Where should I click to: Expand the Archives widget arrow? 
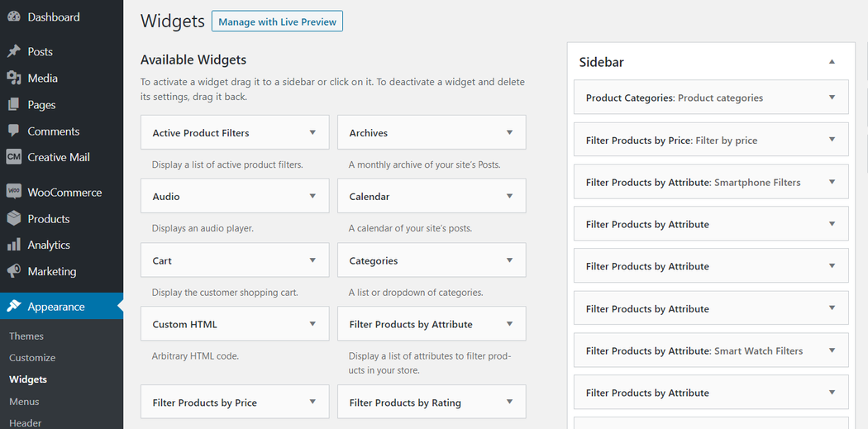(509, 132)
